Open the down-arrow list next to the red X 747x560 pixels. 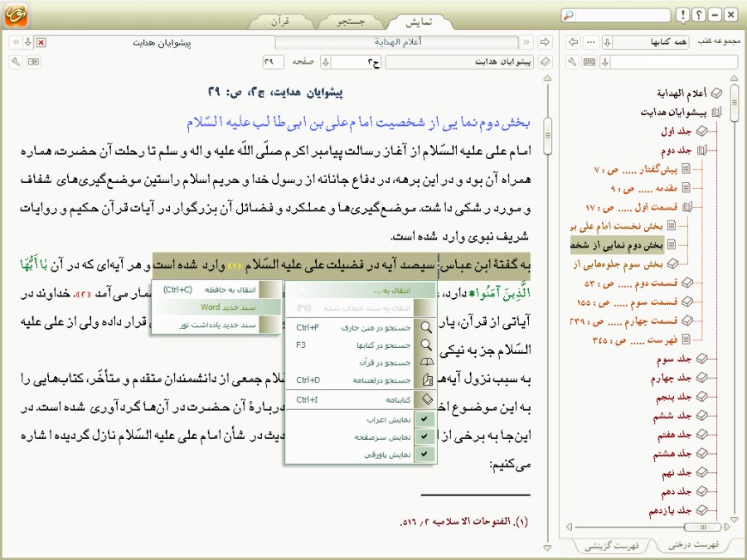click(28, 42)
